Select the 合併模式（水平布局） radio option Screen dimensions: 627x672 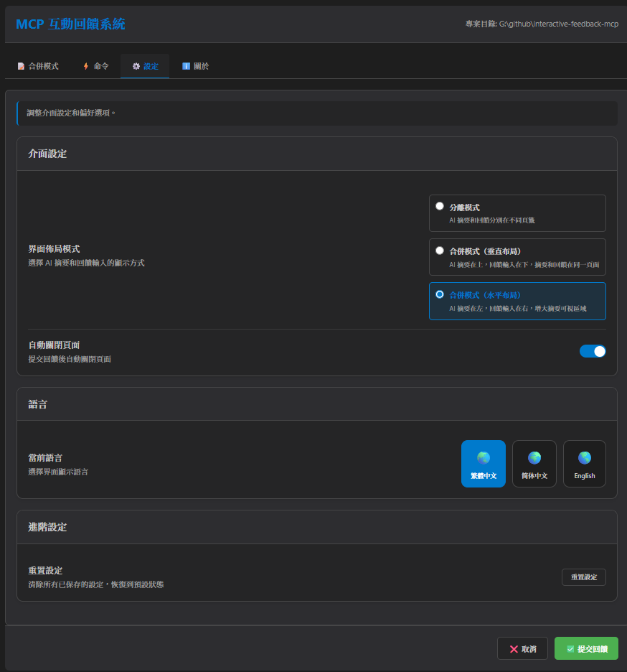click(x=440, y=294)
